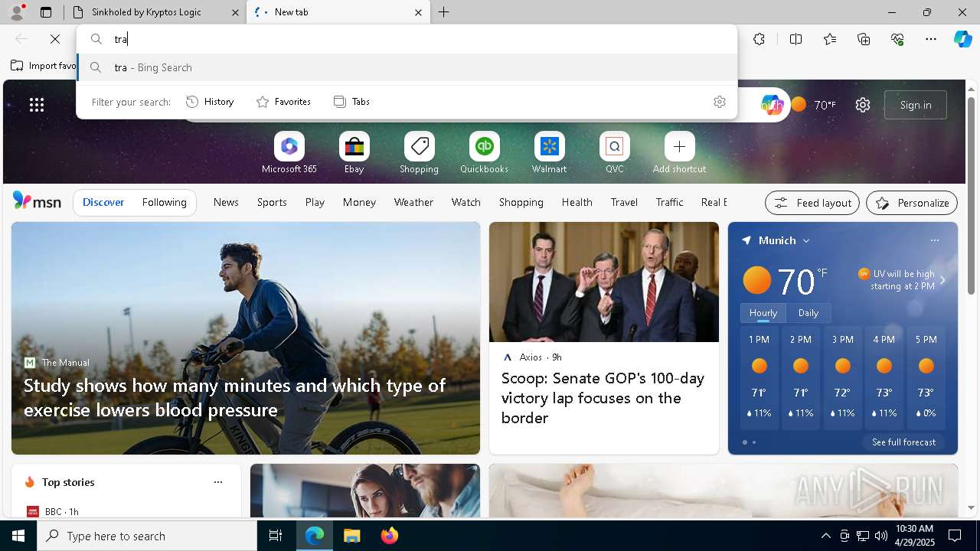Open Favorites star icon in toolbar
The width and height of the screenshot is (980, 551).
(830, 39)
